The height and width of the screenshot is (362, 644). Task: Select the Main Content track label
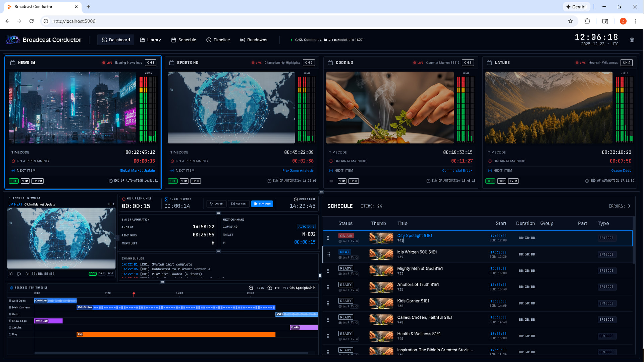20,308
